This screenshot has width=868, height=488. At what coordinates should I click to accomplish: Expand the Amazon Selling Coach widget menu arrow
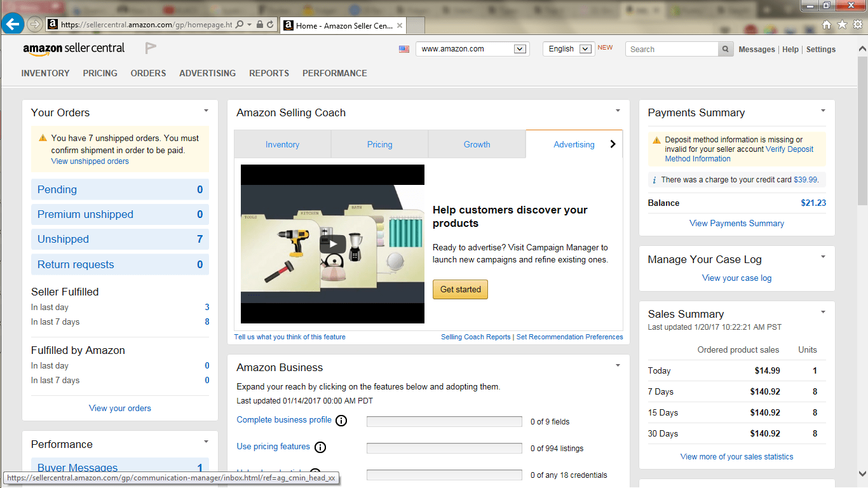tap(618, 111)
